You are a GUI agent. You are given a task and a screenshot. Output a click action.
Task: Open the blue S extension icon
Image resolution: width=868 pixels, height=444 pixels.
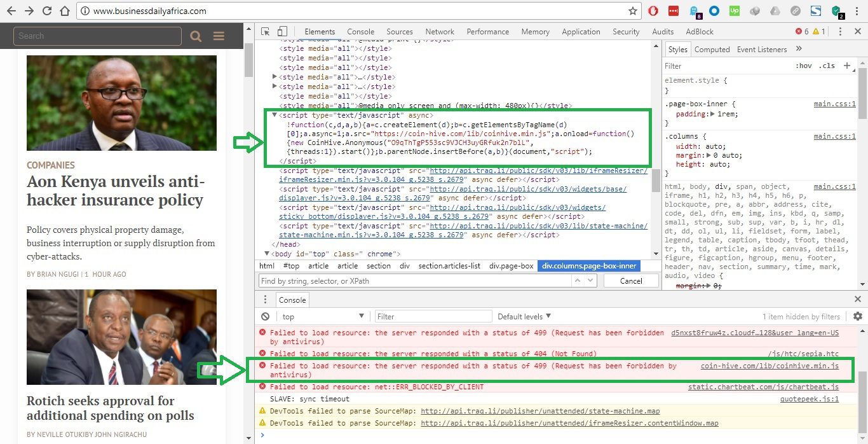(x=816, y=11)
